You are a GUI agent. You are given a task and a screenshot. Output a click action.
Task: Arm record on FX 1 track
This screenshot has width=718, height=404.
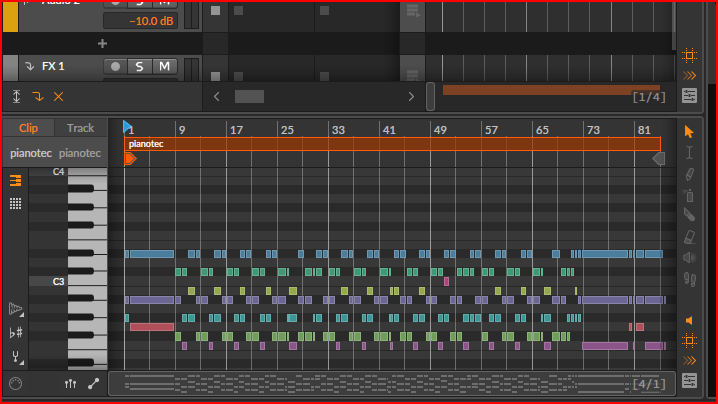click(115, 67)
